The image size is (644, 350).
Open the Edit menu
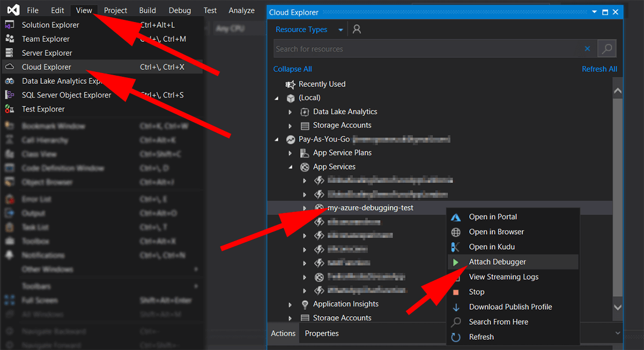coord(57,10)
